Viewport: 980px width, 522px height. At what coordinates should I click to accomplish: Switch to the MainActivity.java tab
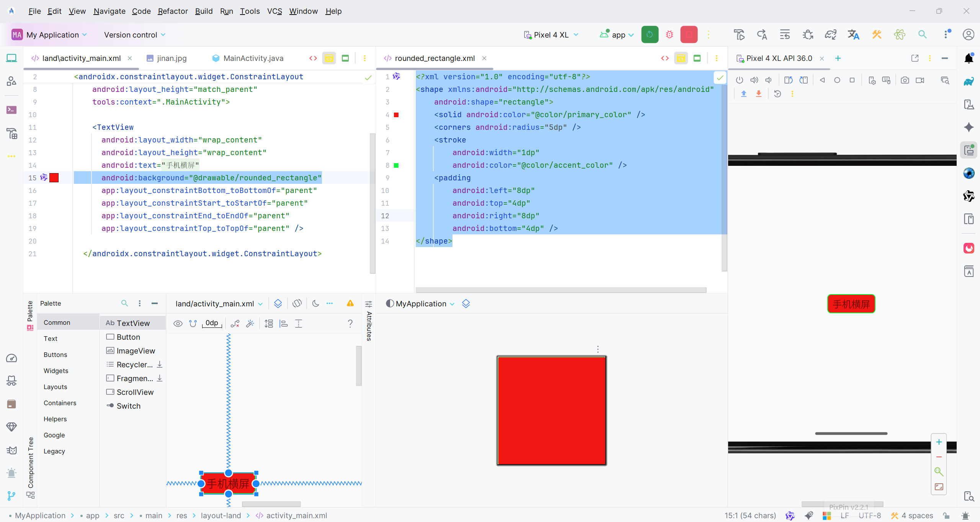[253, 58]
